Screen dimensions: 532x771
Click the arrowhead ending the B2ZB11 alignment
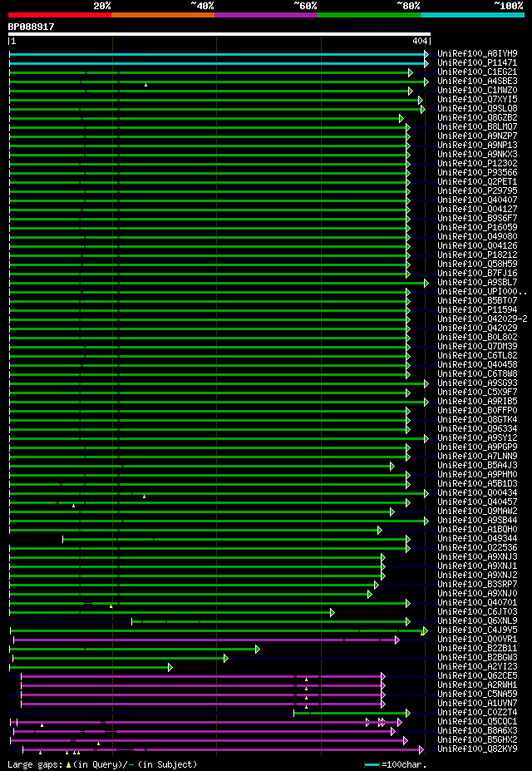click(257, 649)
